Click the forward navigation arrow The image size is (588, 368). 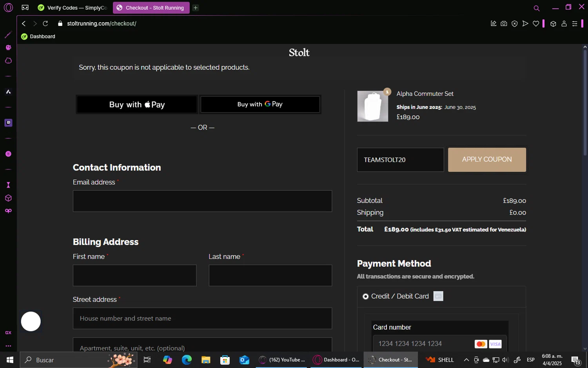[34, 24]
